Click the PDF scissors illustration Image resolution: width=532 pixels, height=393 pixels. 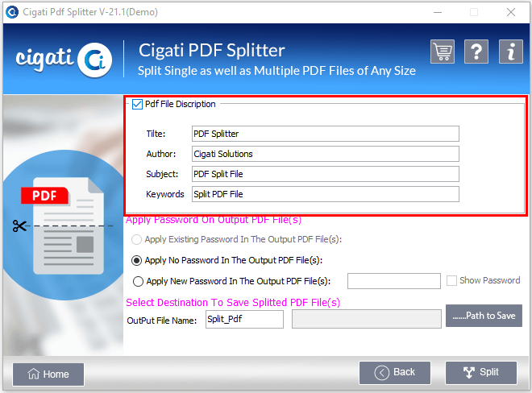pyautogui.click(x=63, y=225)
